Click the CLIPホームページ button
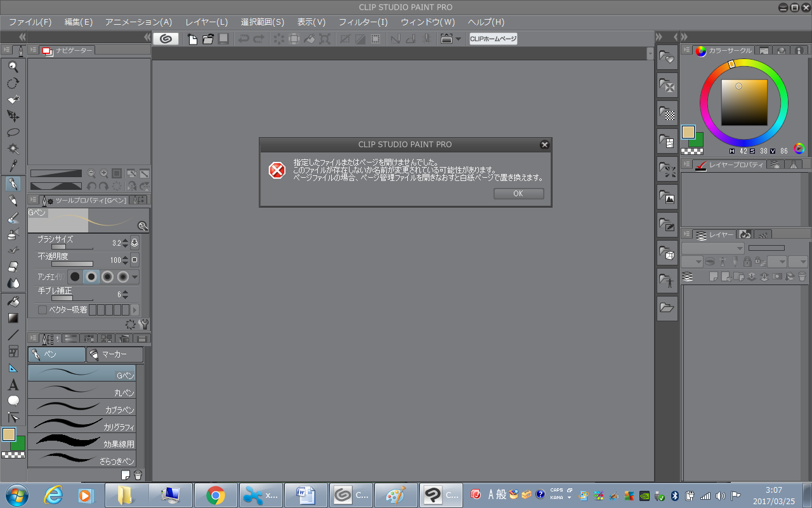812x508 pixels. coord(493,39)
